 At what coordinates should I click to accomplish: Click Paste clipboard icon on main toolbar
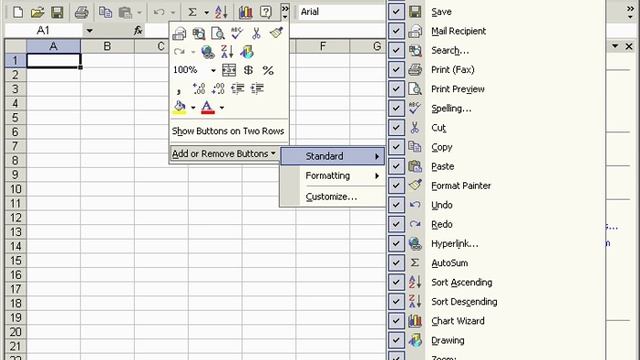click(x=125, y=12)
